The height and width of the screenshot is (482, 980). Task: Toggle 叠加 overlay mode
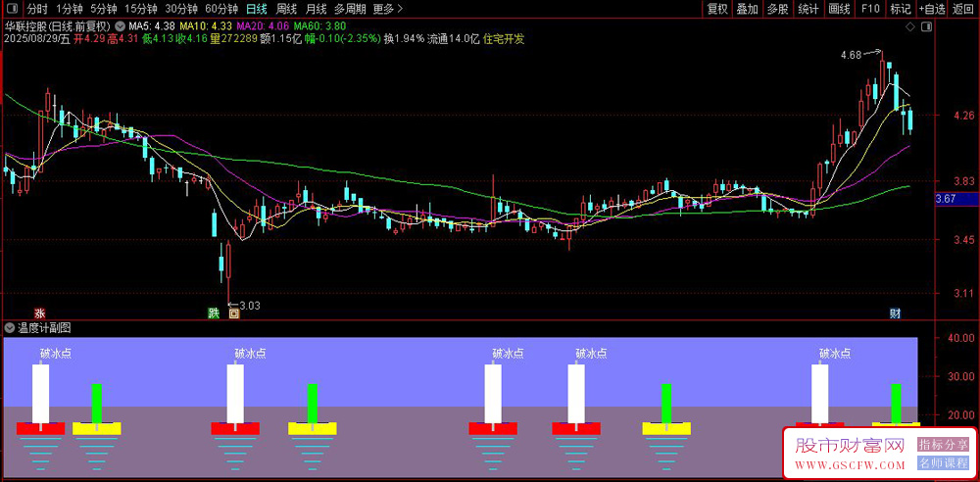[748, 9]
